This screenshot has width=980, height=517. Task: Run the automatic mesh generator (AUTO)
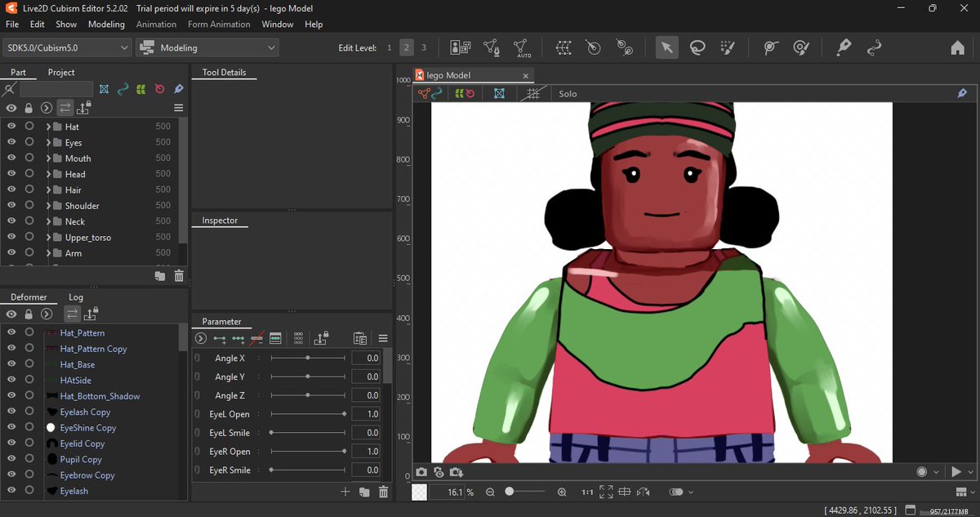point(522,48)
